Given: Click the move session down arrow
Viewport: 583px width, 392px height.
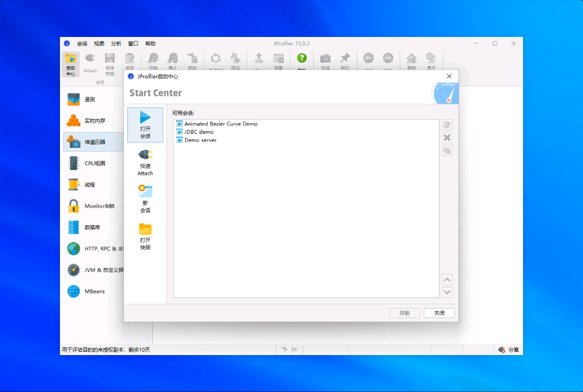Looking at the screenshot, I should (x=447, y=292).
